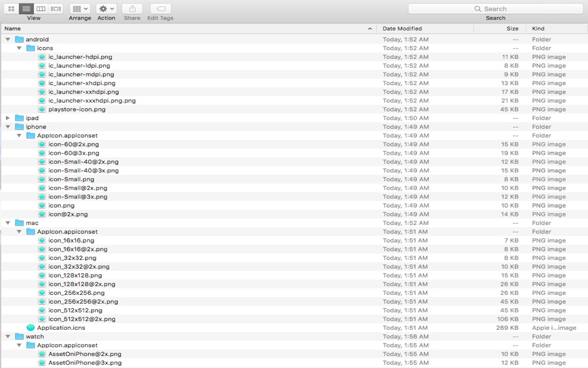Expand the ipad folder

(x=8, y=118)
